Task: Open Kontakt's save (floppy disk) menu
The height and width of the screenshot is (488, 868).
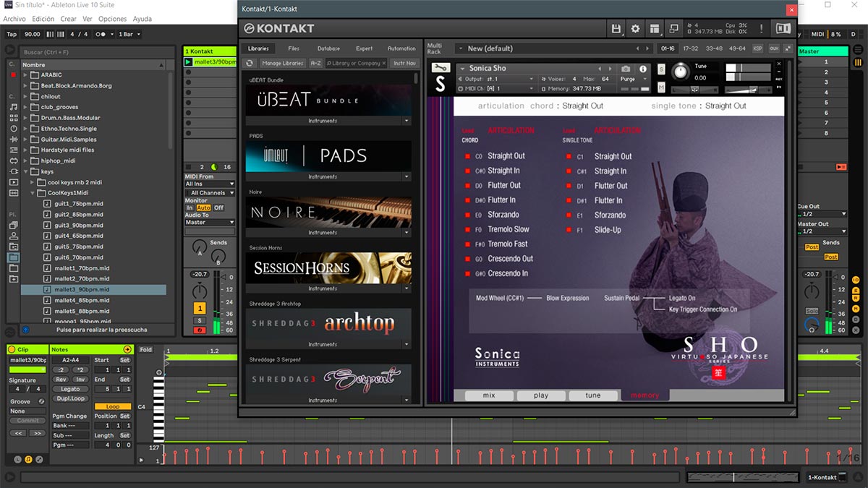Action: (x=616, y=29)
